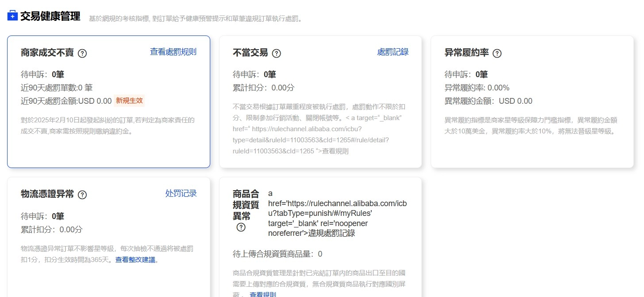Click 累計扣分 0.00分 in 物流憑證异常 card

51,230
